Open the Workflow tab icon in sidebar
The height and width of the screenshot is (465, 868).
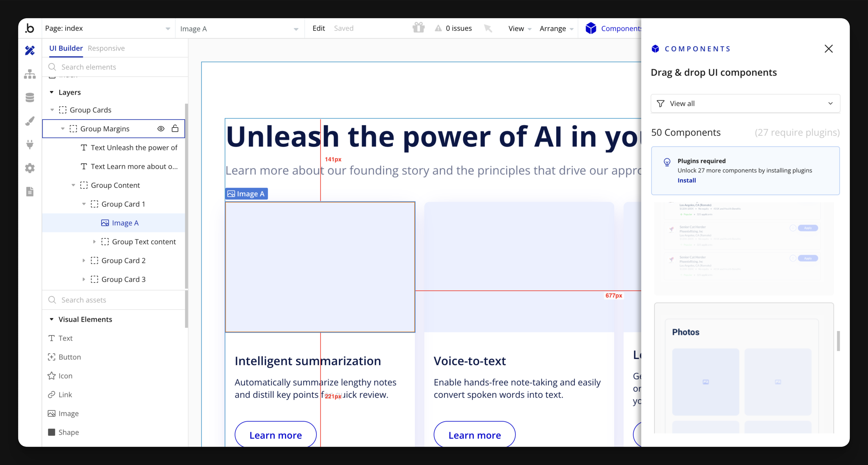30,74
